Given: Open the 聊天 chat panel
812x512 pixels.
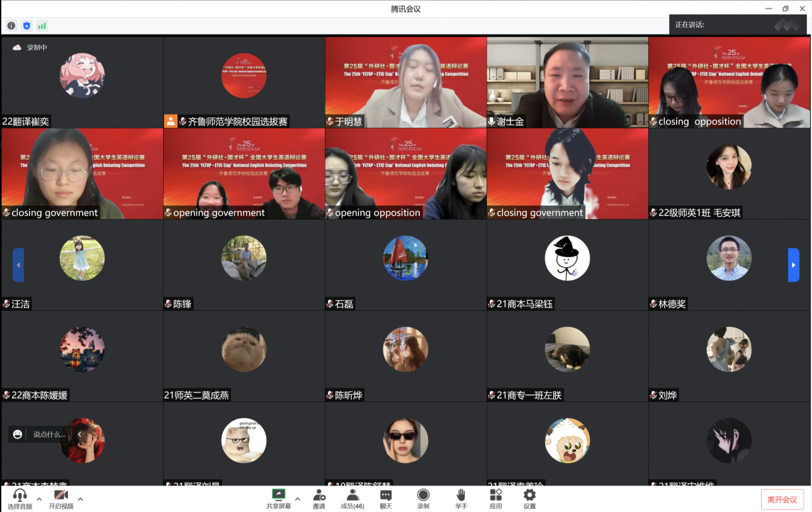Looking at the screenshot, I should tap(386, 499).
